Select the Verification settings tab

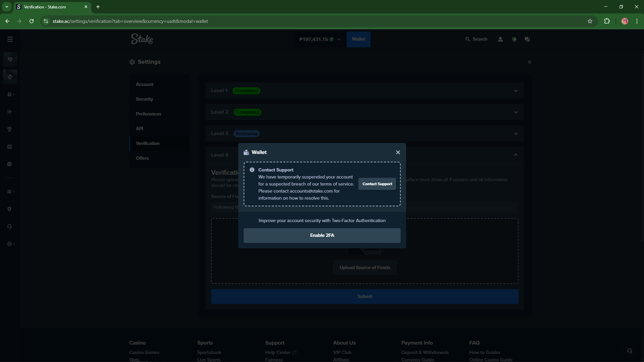[159, 143]
